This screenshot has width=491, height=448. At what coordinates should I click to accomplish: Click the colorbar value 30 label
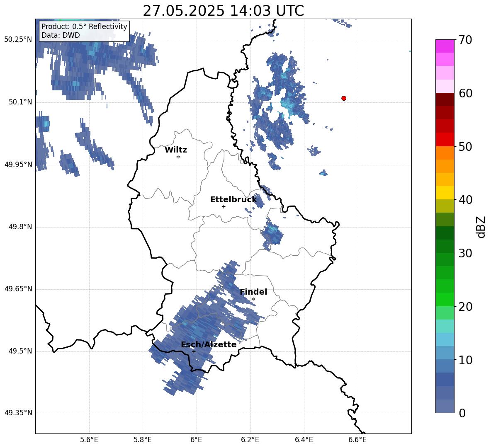pos(465,253)
